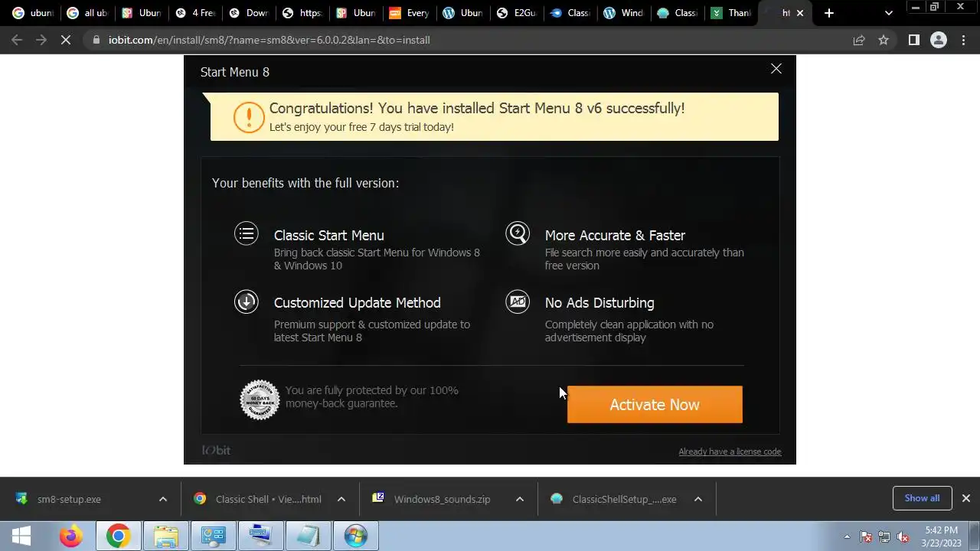Expand options for Windows8_sounds.zip download
This screenshot has width=980, height=551.
519,499
